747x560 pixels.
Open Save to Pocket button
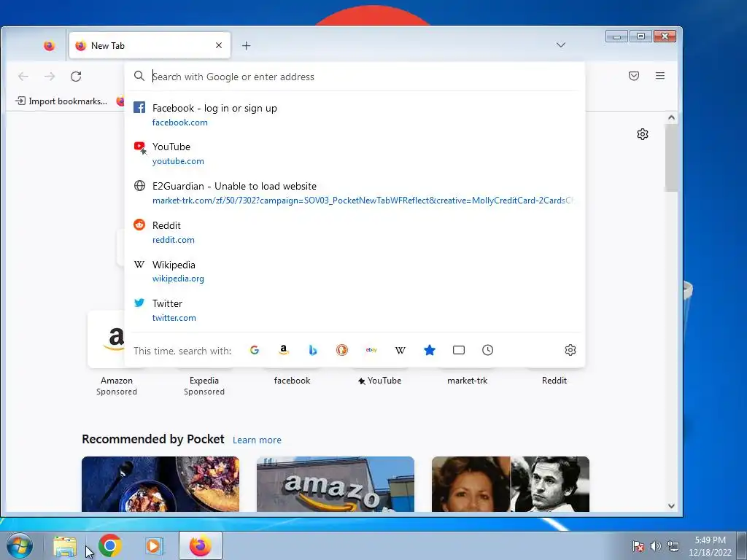pyautogui.click(x=634, y=76)
